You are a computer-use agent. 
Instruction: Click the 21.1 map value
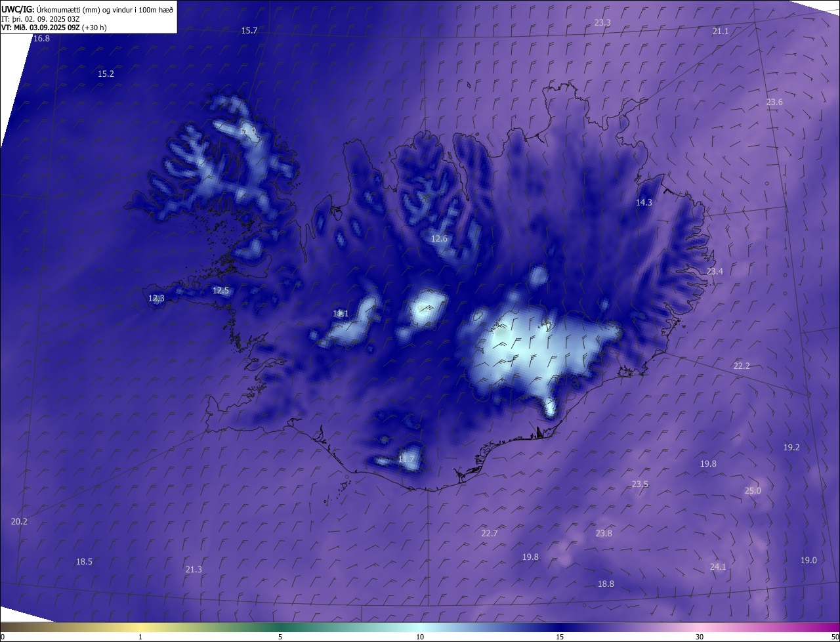[721, 32]
